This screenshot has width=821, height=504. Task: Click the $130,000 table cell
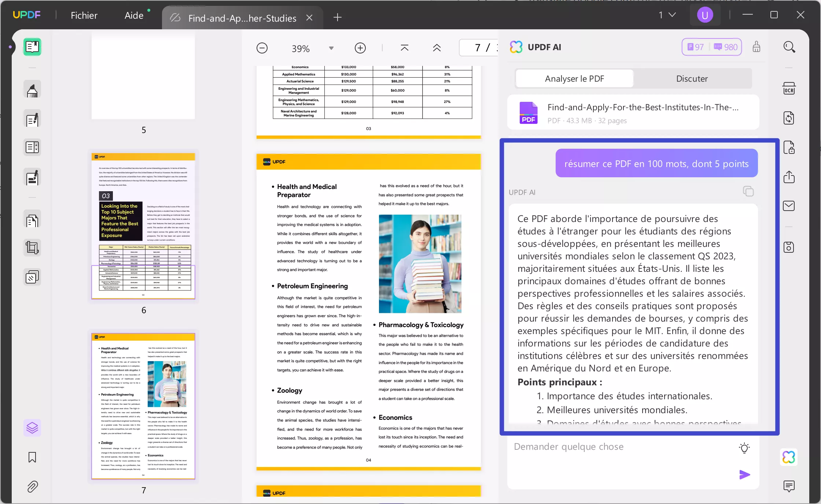[x=349, y=74]
